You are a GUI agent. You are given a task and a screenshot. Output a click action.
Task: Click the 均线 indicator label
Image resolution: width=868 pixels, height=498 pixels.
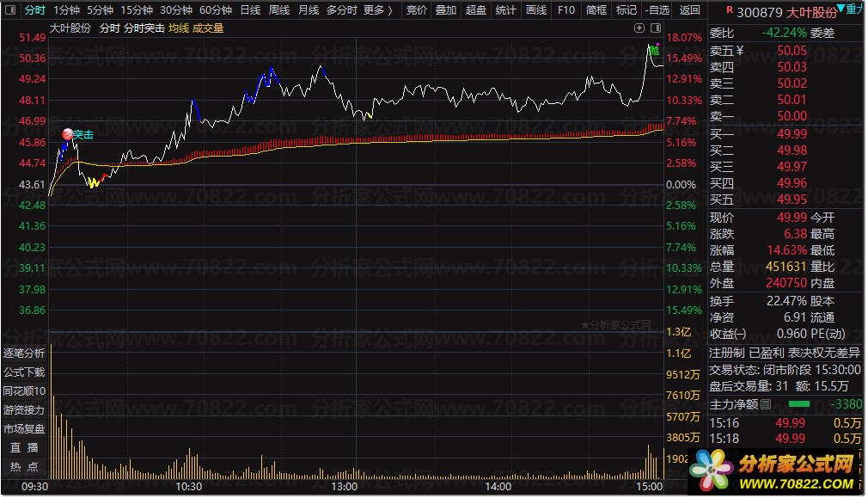coord(178,28)
